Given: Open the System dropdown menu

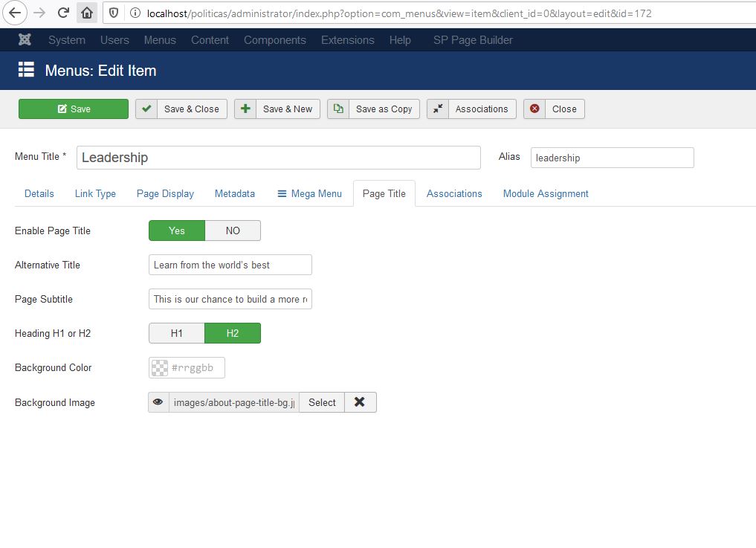Looking at the screenshot, I should click(x=67, y=40).
